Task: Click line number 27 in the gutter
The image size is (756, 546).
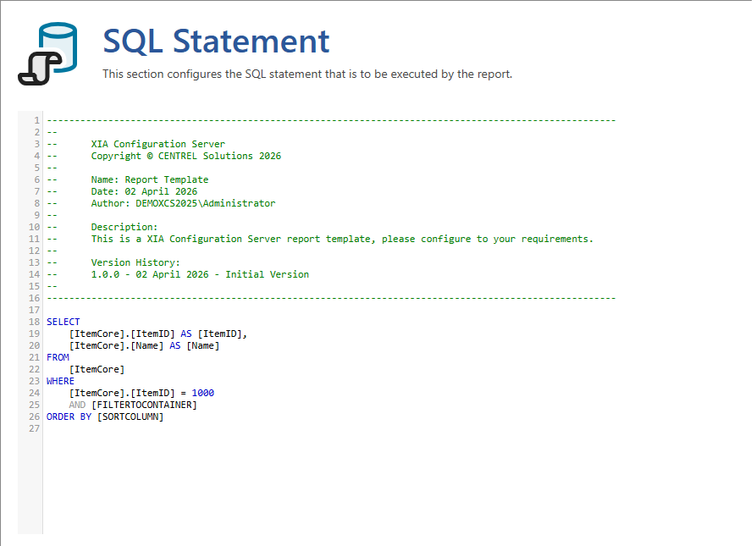Action: [35, 428]
